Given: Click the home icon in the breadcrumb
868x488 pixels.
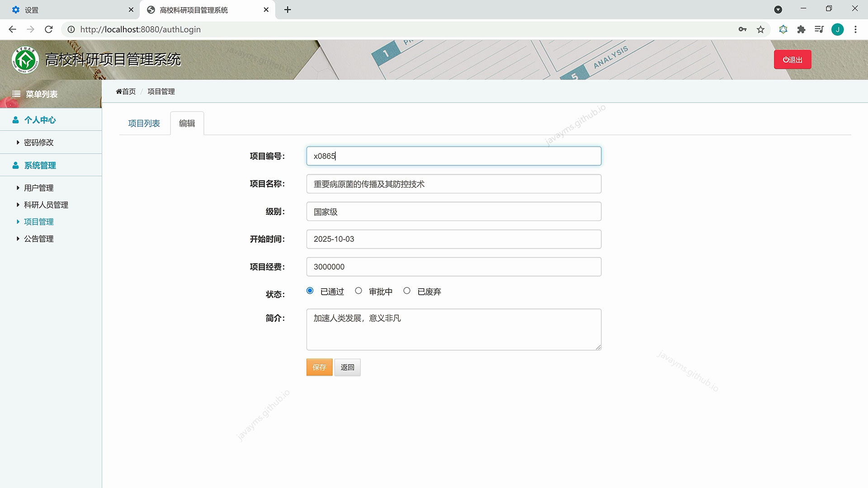Looking at the screenshot, I should point(118,91).
